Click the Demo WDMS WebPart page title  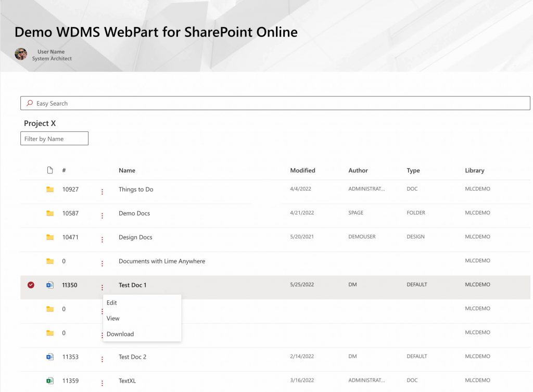click(x=156, y=32)
